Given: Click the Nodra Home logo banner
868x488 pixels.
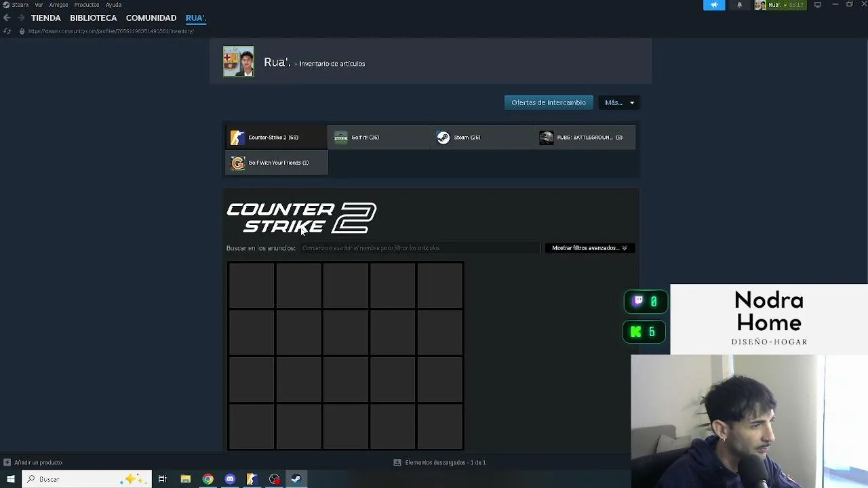Looking at the screenshot, I should (769, 319).
